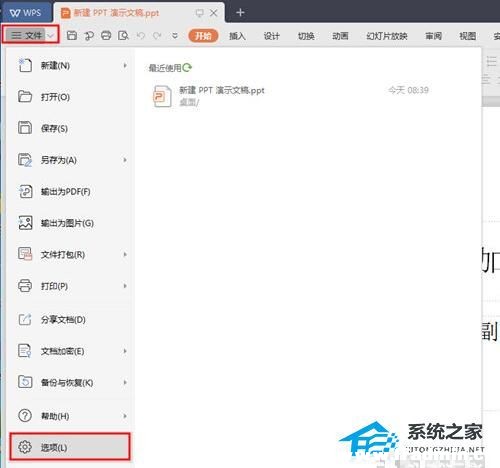Switch to the Insert ribbon tab
Viewport: 500px width, 468px height.
[x=237, y=36]
